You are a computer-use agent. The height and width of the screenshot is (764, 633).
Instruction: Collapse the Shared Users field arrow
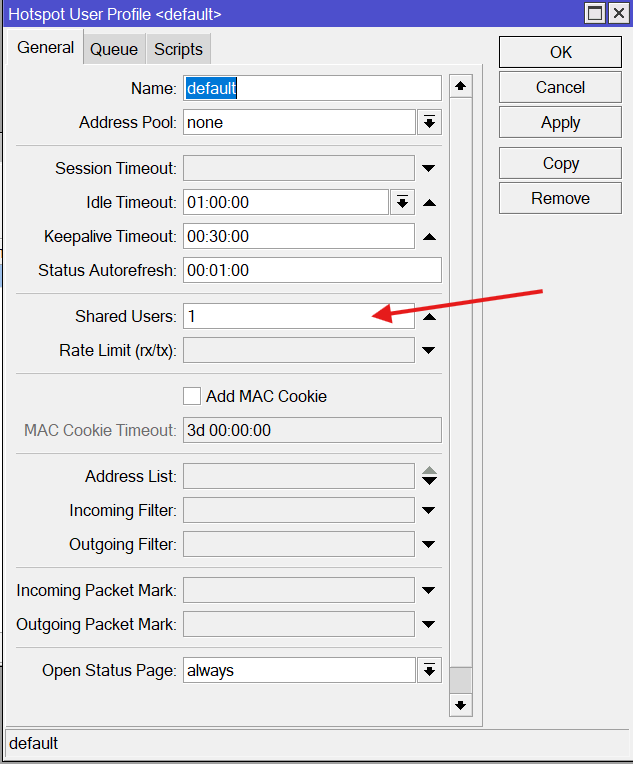[429, 317]
